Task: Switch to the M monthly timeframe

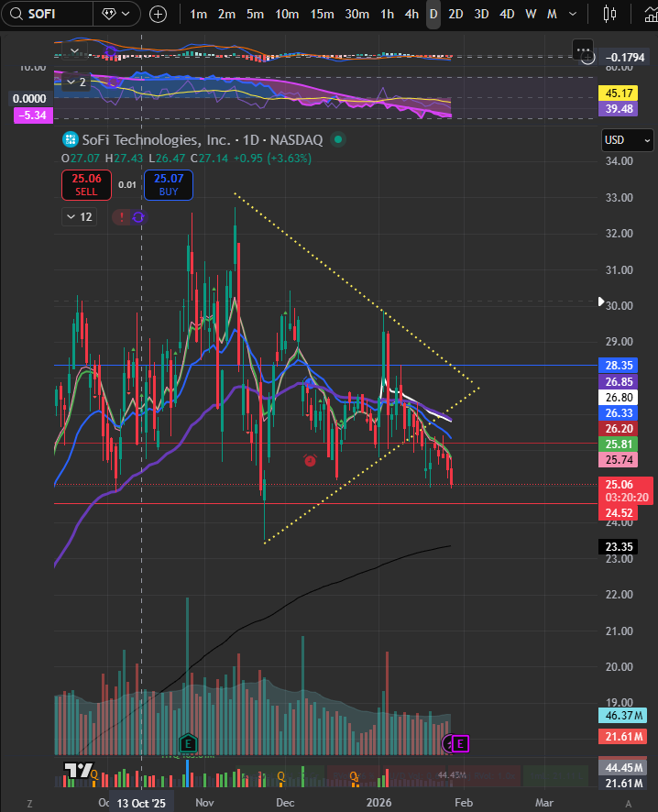Action: [x=552, y=14]
